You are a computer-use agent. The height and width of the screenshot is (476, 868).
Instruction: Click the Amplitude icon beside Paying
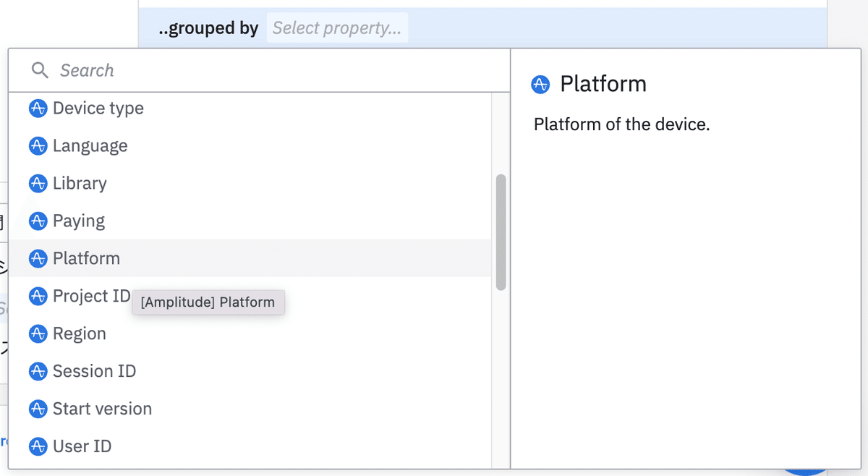tap(38, 221)
